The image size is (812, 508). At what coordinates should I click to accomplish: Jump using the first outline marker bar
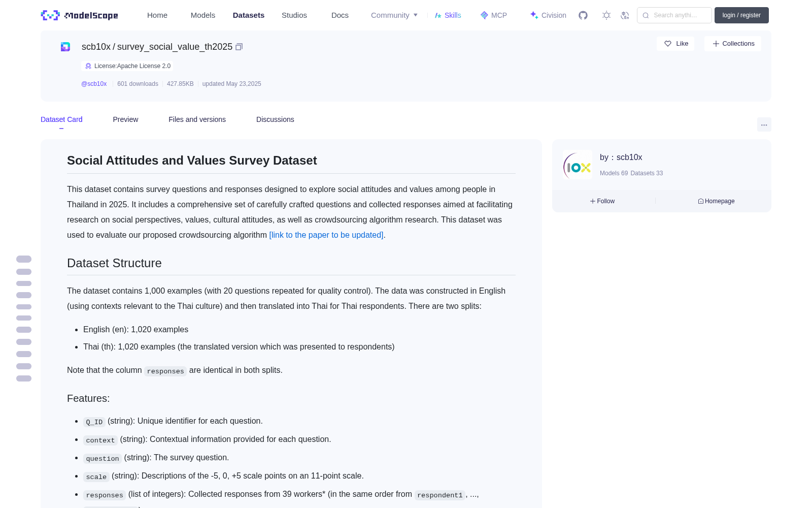24,259
